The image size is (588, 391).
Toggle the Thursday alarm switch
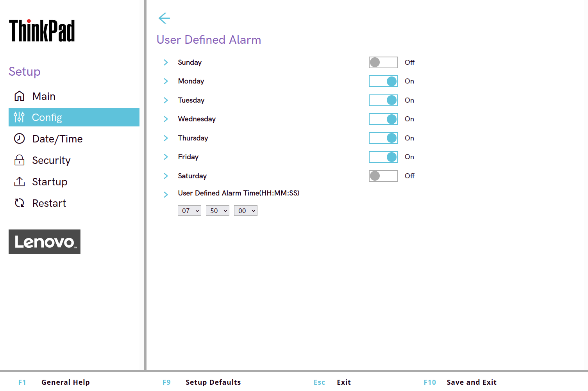383,138
